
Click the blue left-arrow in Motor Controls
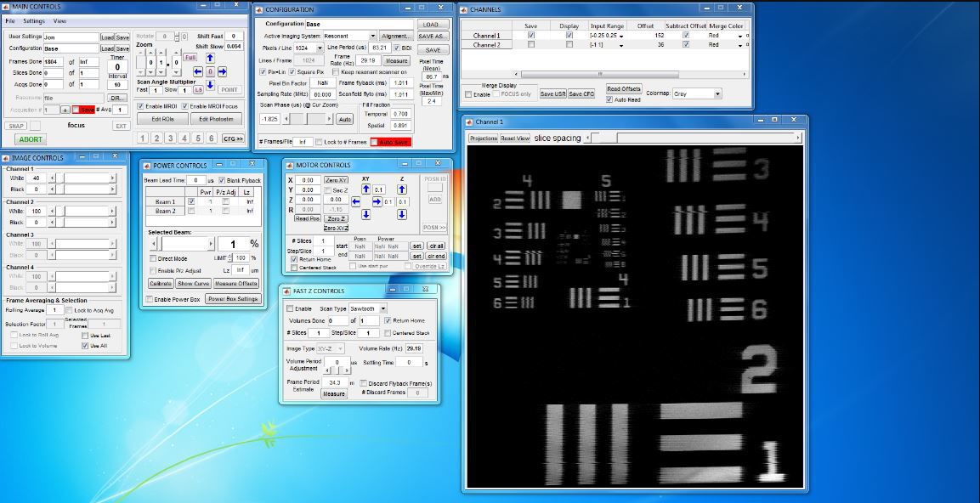click(x=355, y=201)
